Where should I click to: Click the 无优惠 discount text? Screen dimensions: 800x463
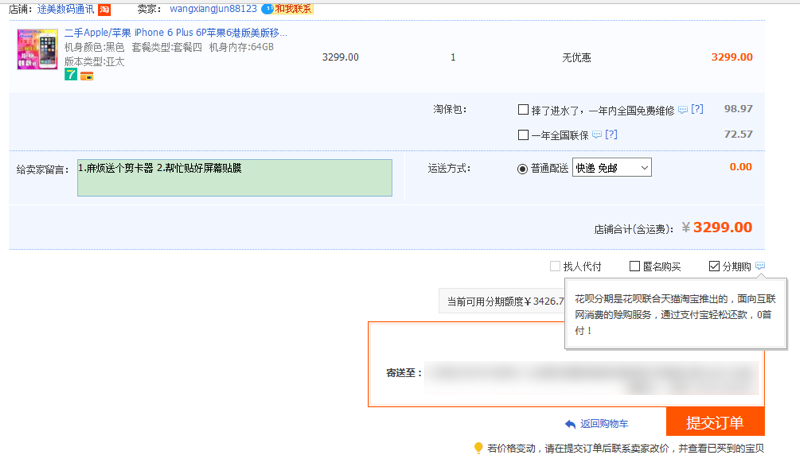(x=577, y=58)
